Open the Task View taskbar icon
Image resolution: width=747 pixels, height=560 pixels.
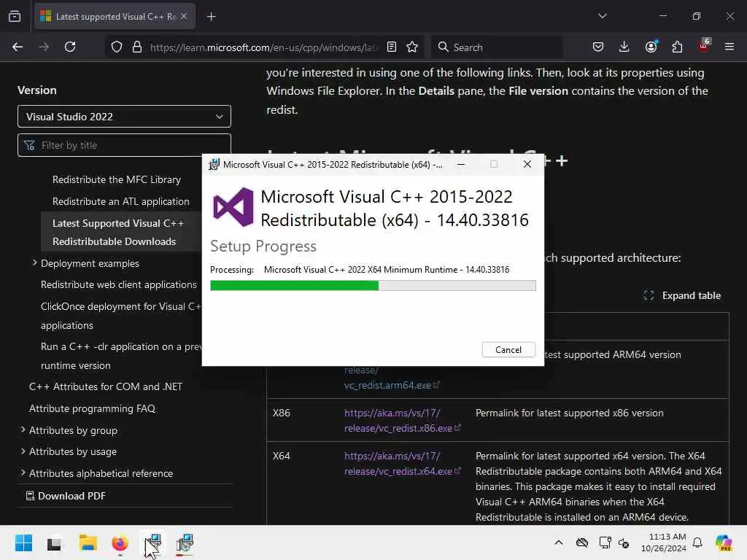54,542
